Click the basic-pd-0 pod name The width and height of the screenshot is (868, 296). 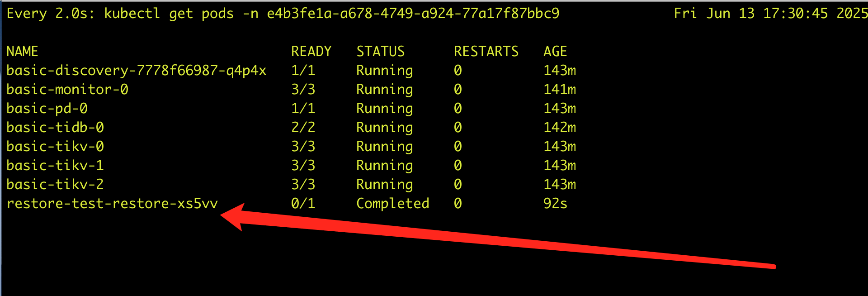click(47, 109)
